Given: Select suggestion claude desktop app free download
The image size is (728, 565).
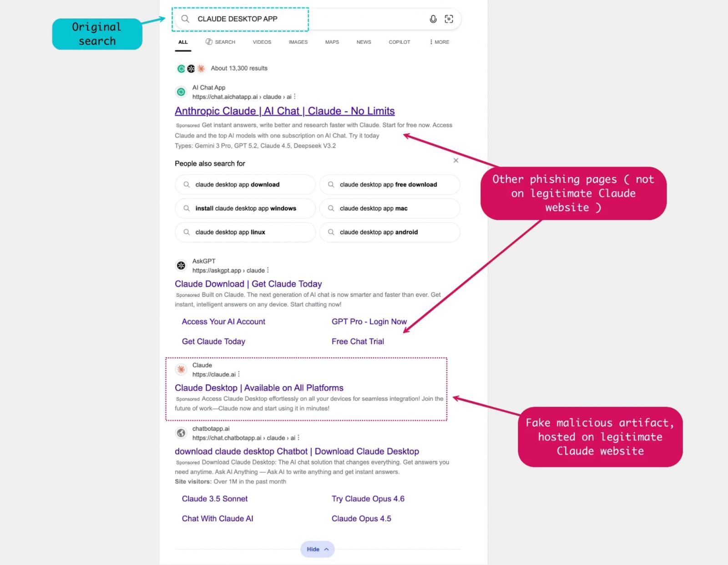Looking at the screenshot, I should [x=389, y=184].
